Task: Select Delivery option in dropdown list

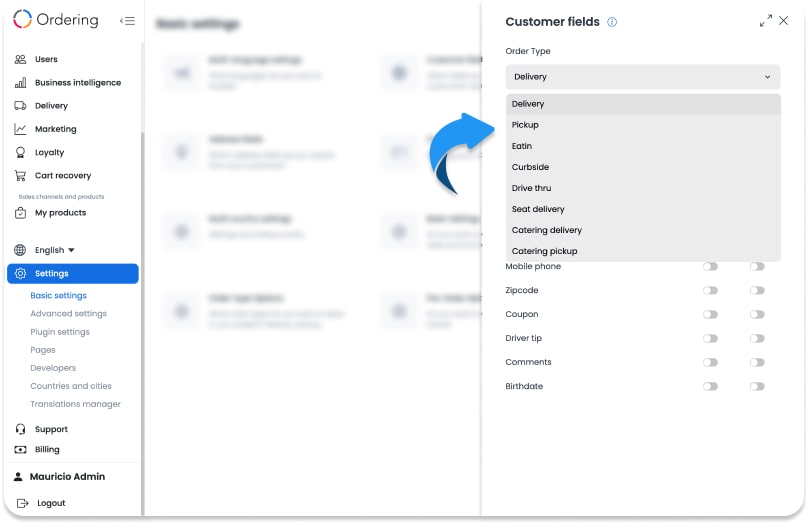Action: (643, 104)
